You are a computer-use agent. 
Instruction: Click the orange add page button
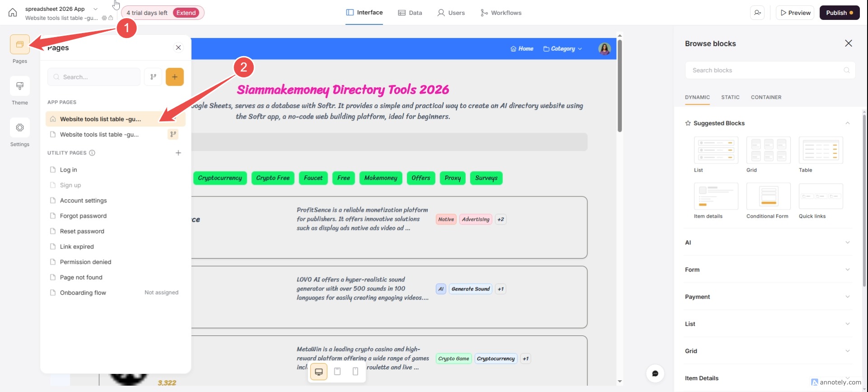click(175, 77)
